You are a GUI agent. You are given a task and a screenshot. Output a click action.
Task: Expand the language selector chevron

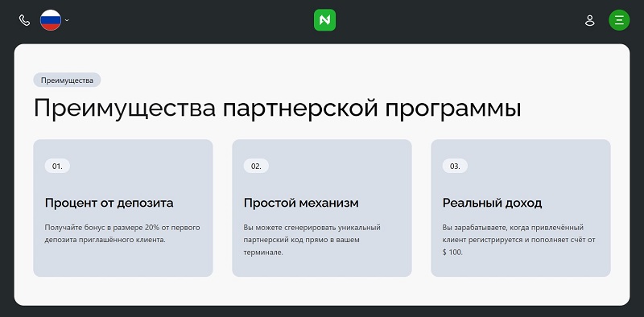click(67, 20)
